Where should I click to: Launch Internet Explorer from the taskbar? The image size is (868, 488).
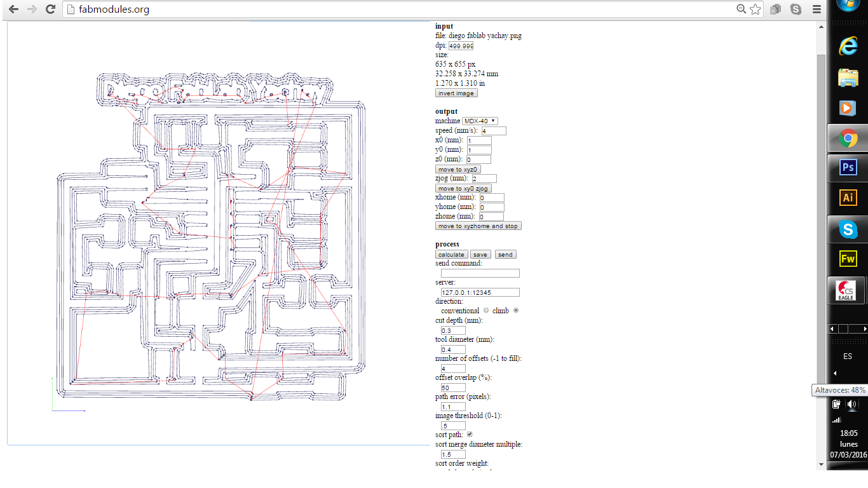[848, 46]
